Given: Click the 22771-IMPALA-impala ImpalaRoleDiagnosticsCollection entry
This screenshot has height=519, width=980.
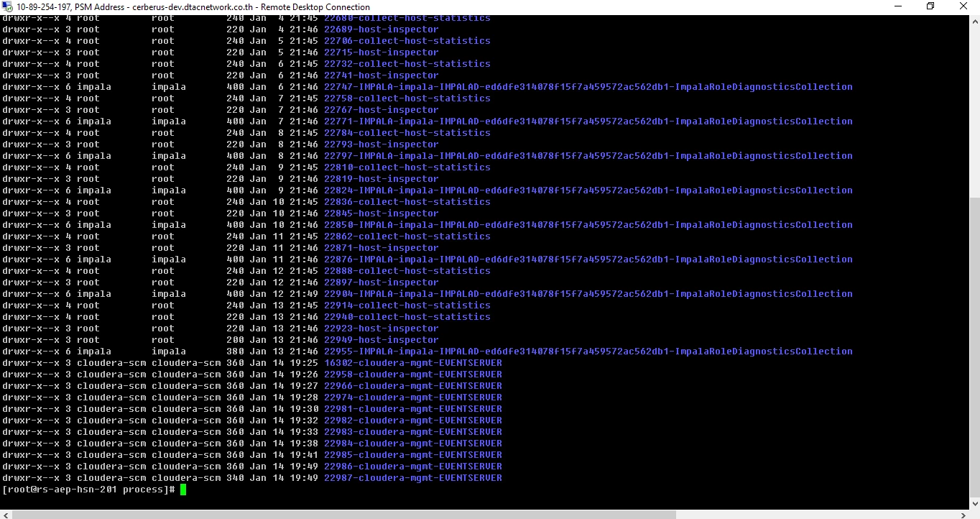Looking at the screenshot, I should tap(588, 121).
